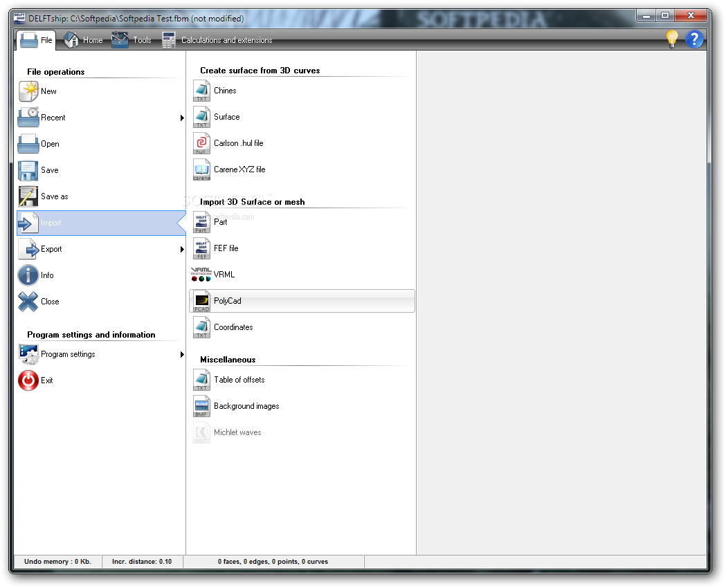
Task: Close the DELFTship window
Action: click(x=690, y=16)
